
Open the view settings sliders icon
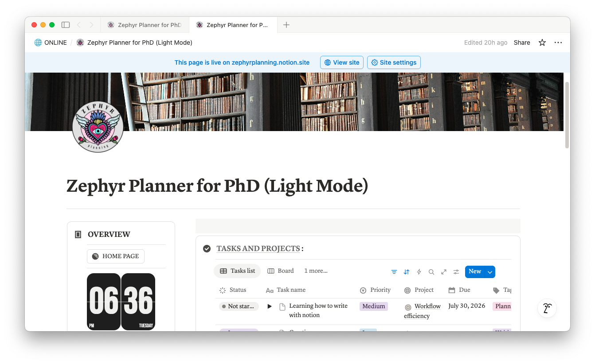click(456, 272)
